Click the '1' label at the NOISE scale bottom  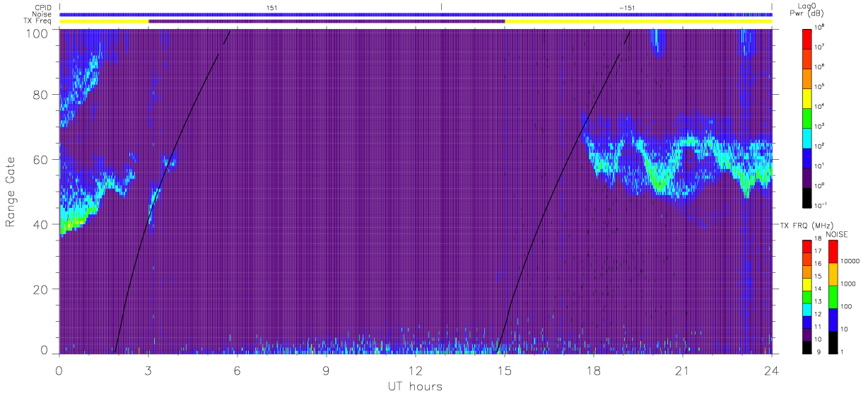click(x=842, y=351)
